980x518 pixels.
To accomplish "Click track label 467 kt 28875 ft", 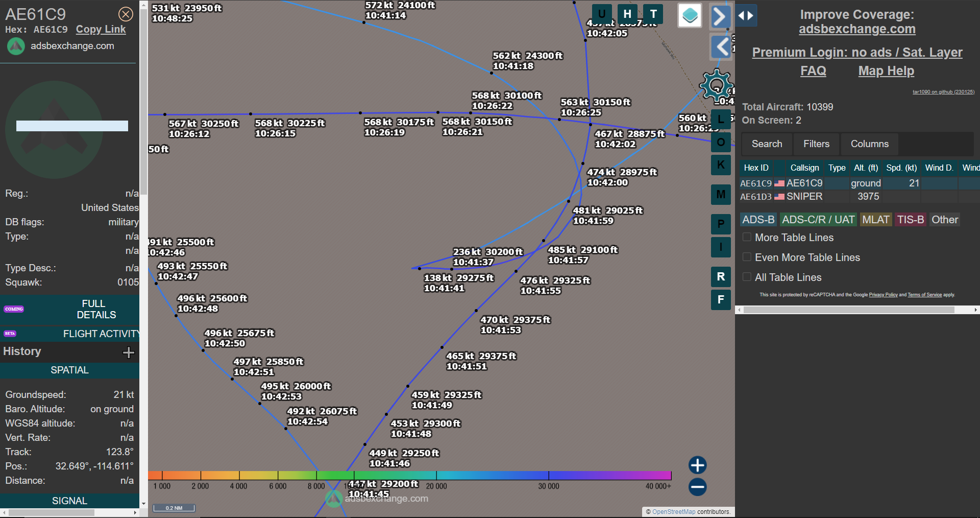I will tap(629, 138).
